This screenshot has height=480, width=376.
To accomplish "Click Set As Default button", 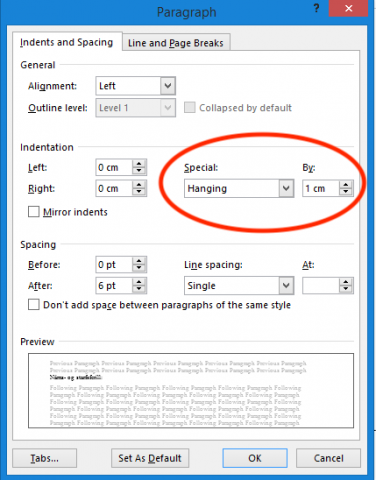I will pyautogui.click(x=150, y=458).
